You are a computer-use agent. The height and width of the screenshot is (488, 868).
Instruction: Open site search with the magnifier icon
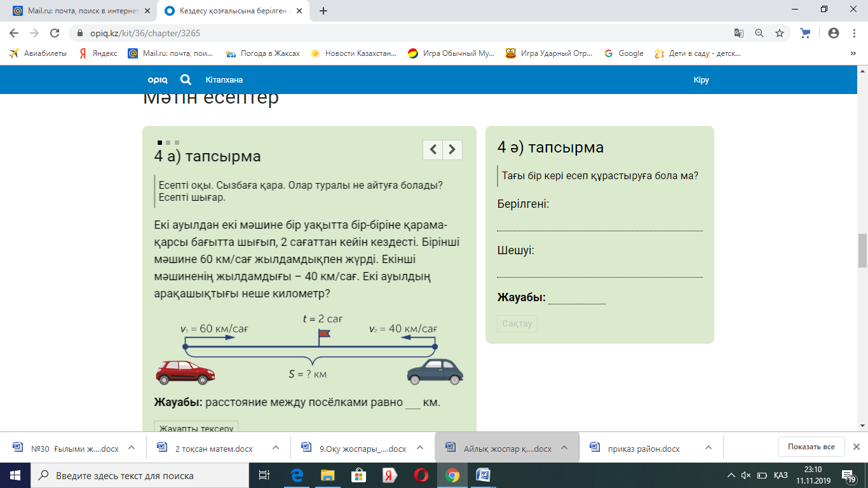186,79
